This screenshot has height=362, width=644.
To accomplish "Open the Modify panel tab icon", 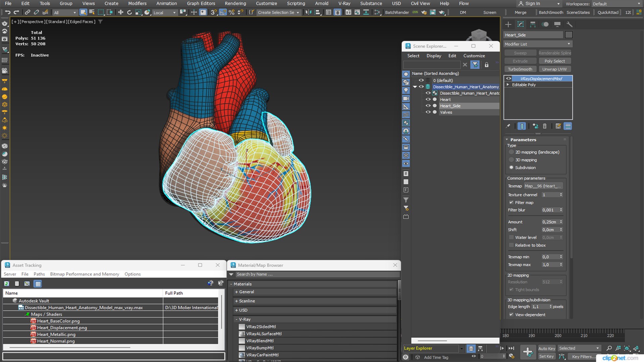I will coord(521,24).
